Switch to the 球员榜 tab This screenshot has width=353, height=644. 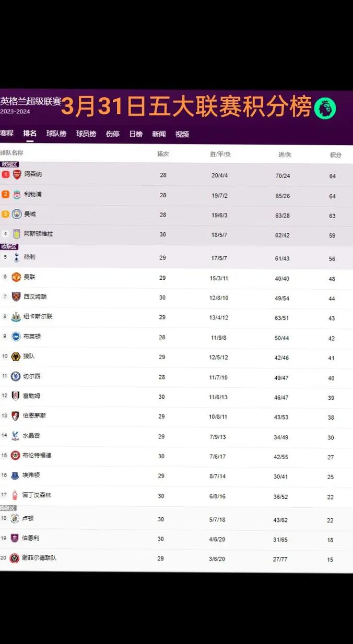[86, 134]
